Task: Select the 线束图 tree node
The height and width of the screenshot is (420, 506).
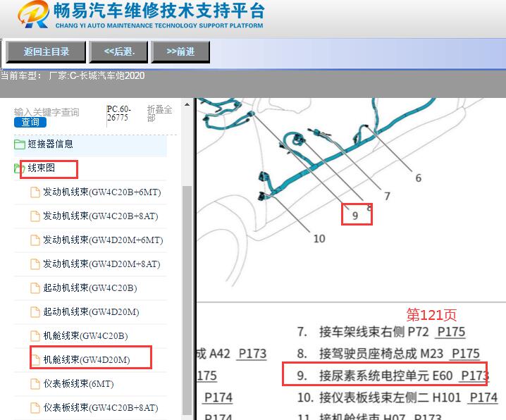Action: coord(42,168)
